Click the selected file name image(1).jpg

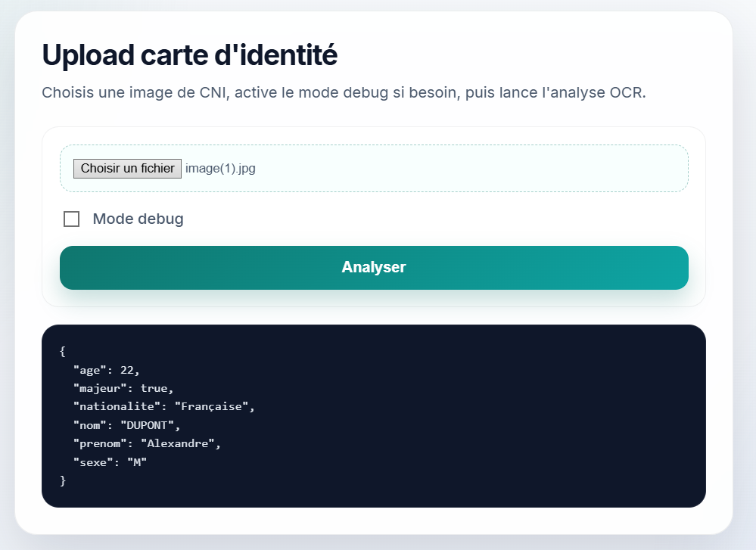point(220,169)
